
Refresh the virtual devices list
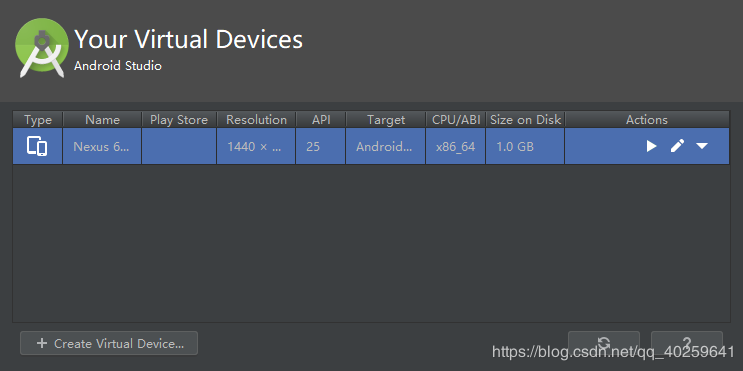(x=604, y=343)
